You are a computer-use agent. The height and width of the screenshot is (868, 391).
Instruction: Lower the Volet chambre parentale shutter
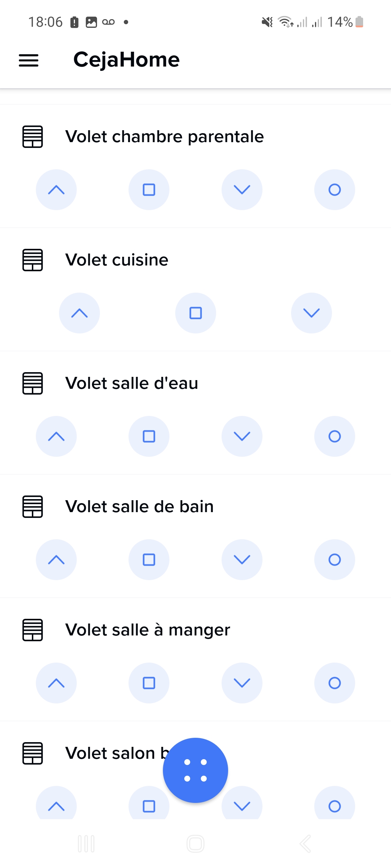242,190
